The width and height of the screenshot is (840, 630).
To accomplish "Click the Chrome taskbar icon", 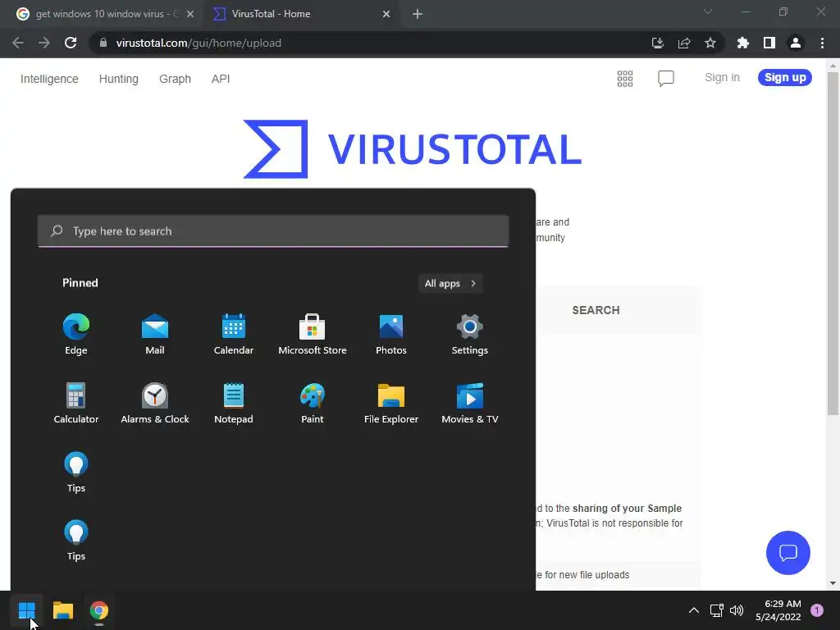I will tap(99, 610).
